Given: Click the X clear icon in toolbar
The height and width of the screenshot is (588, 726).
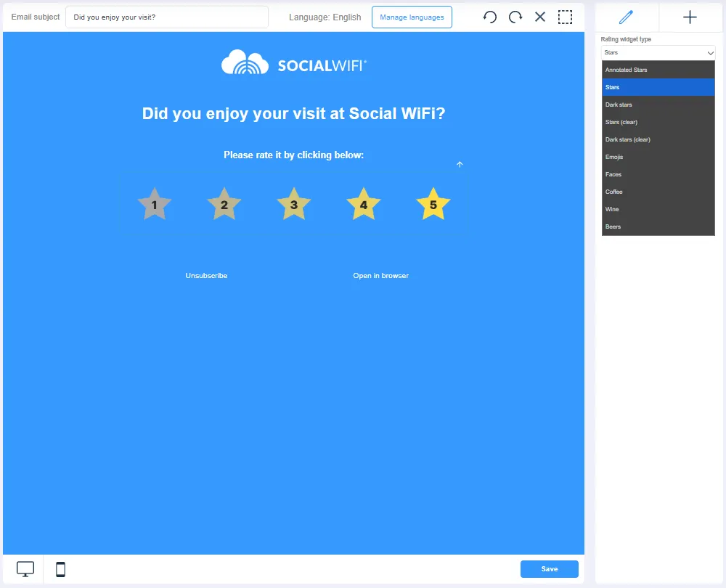Looking at the screenshot, I should (x=540, y=17).
